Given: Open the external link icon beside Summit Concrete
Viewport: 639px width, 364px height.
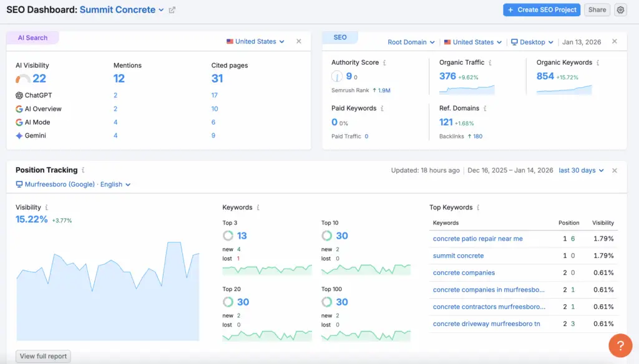Looking at the screenshot, I should coord(172,10).
